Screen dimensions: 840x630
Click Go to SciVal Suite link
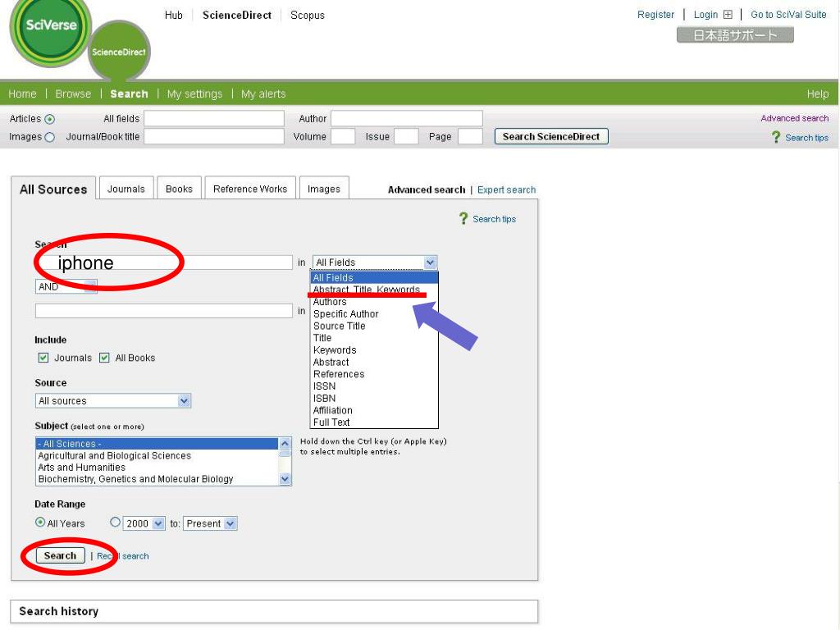click(x=788, y=15)
